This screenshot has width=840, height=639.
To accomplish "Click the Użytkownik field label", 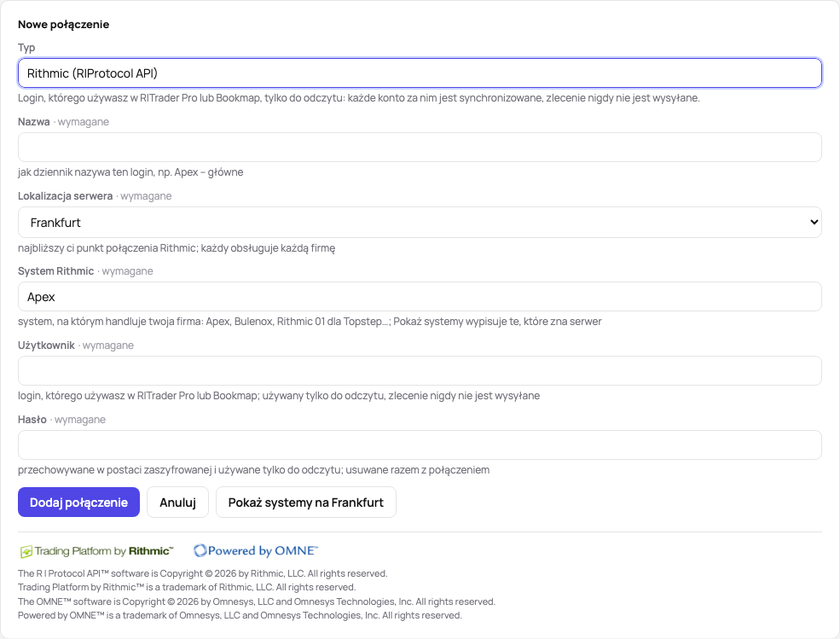I will (x=46, y=346).
